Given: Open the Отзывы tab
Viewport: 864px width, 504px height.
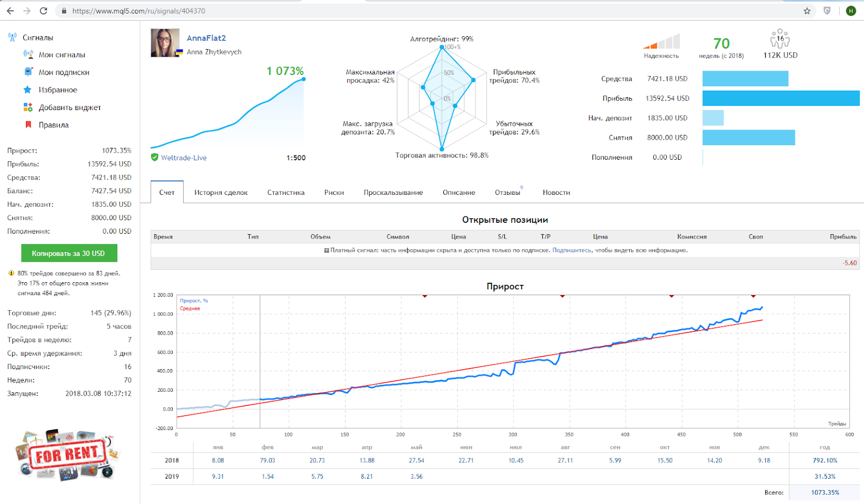Looking at the screenshot, I should pos(508,192).
